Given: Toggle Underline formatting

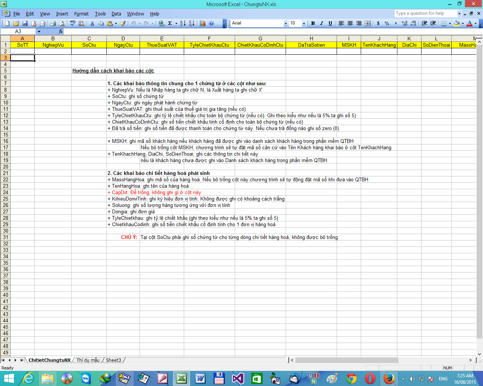Looking at the screenshot, I should pyautogui.click(x=330, y=23).
